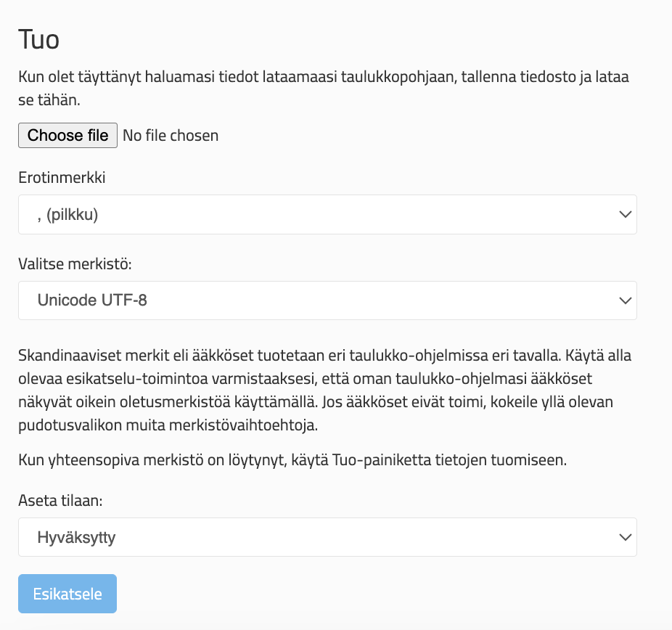Click chevron arrow of the Hyväksytty dropdown
This screenshot has height=630, width=672.
click(x=623, y=537)
